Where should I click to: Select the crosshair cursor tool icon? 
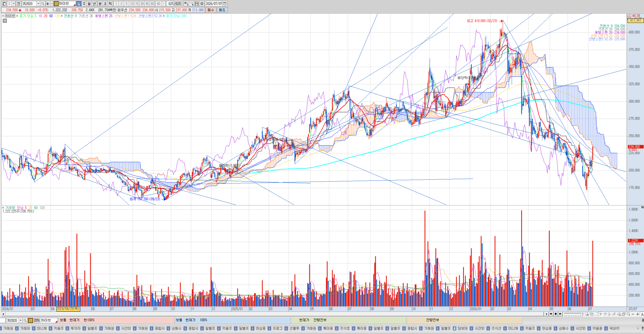[x=601, y=314]
